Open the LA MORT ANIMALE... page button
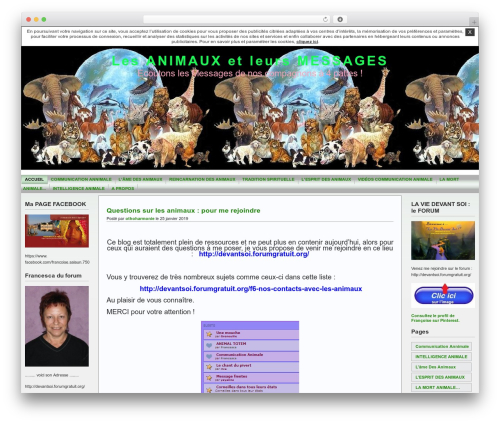 pyautogui.click(x=441, y=387)
